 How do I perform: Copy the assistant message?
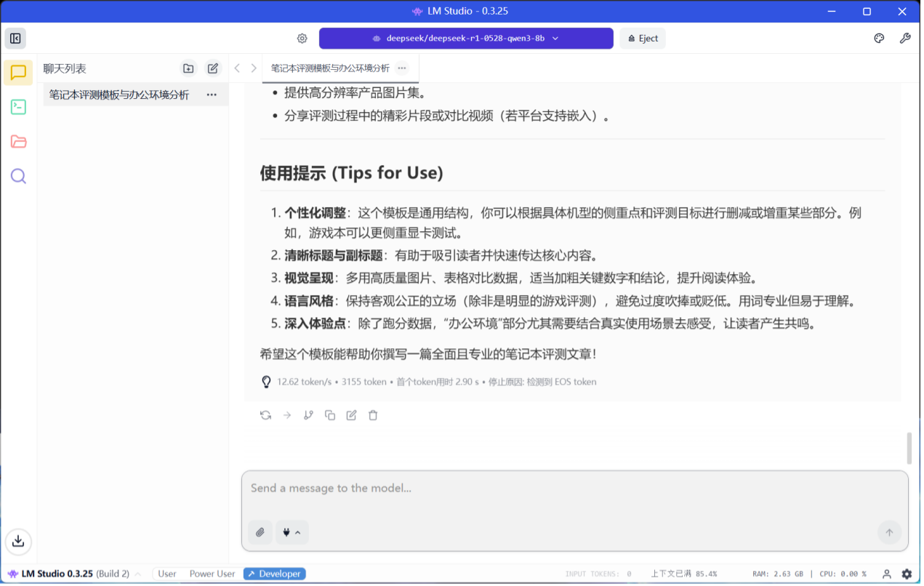pyautogui.click(x=330, y=415)
